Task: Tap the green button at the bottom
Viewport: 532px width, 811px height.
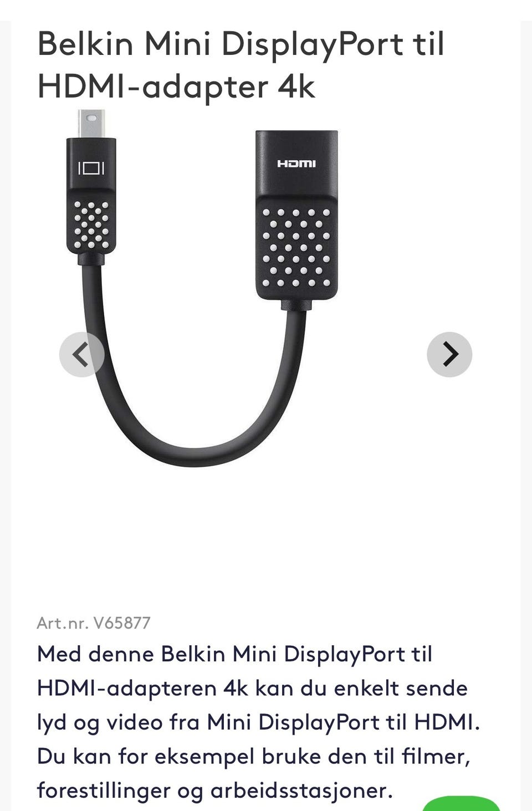Action: (461, 804)
